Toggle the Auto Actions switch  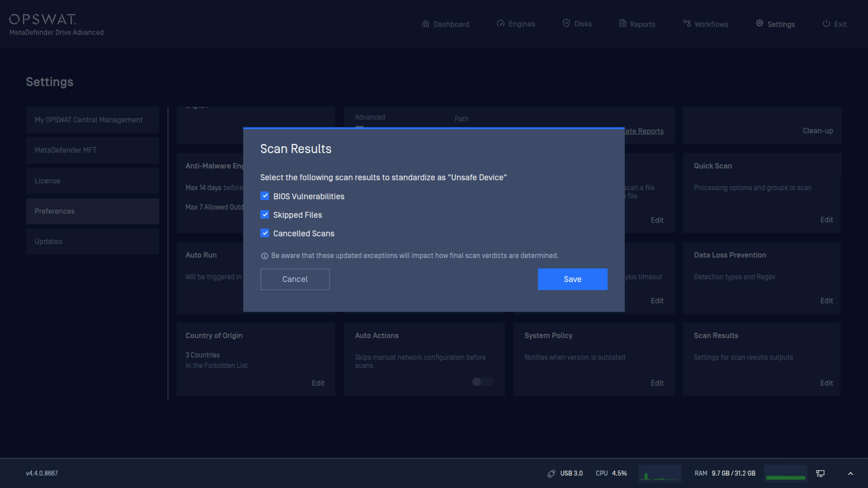[x=483, y=382]
